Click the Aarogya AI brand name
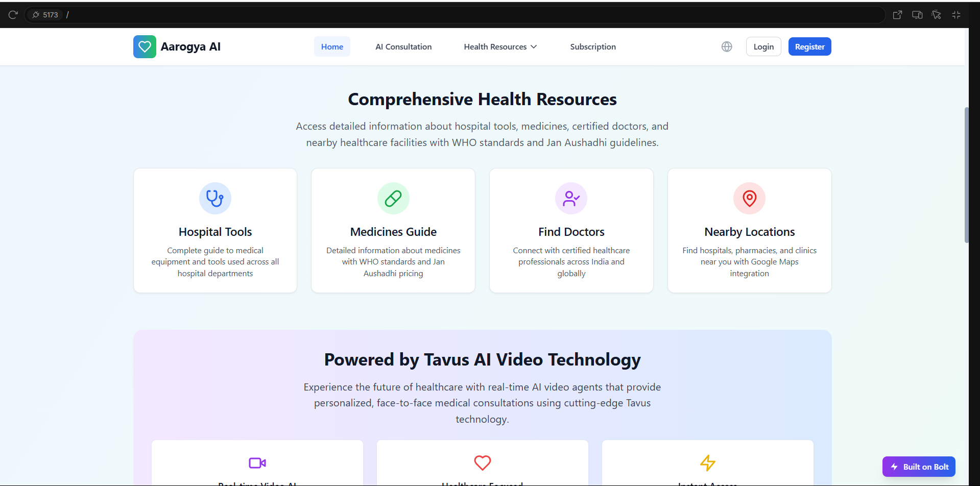Screen dimensions: 980x486 pyautogui.click(x=190, y=46)
